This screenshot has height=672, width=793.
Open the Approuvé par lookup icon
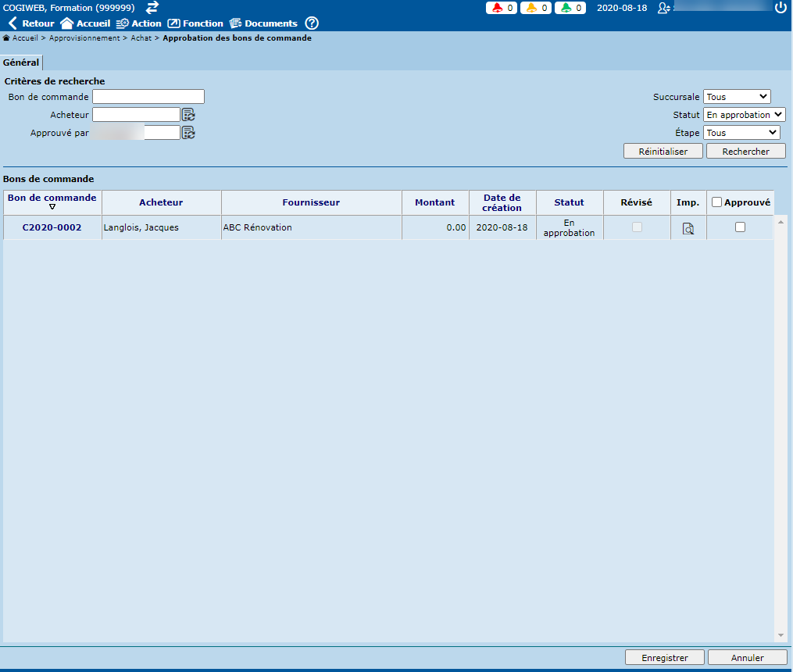(188, 133)
